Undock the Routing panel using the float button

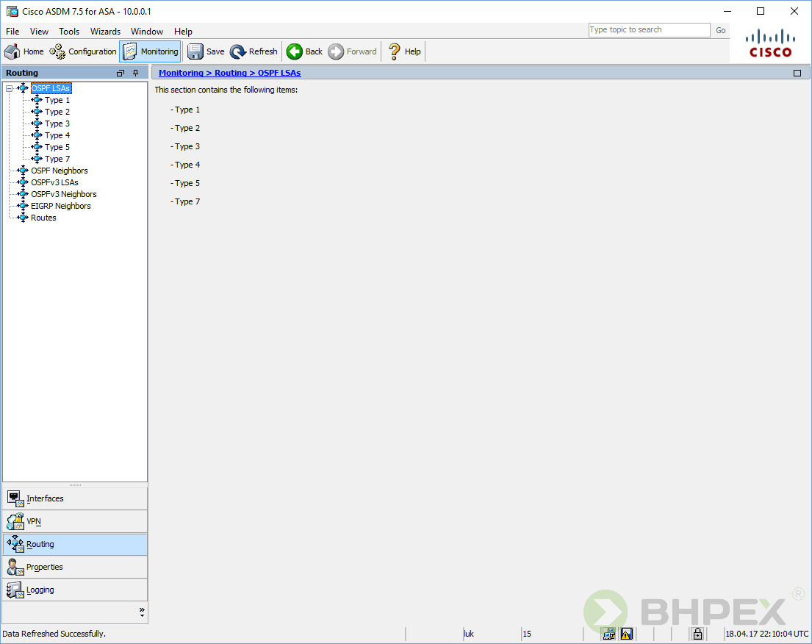(121, 73)
